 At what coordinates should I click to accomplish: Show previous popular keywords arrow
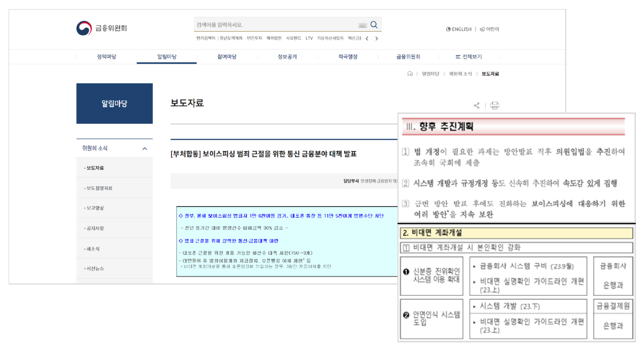[x=367, y=39]
